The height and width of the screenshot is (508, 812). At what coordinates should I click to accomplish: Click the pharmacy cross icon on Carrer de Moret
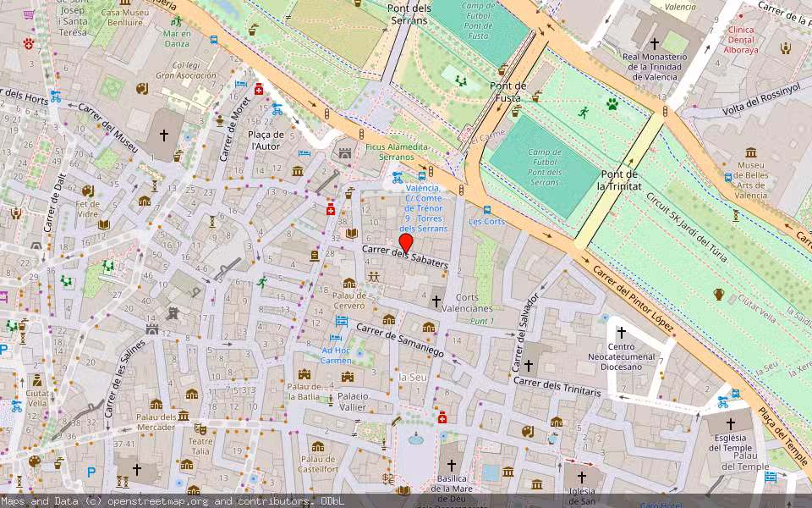coord(259,90)
